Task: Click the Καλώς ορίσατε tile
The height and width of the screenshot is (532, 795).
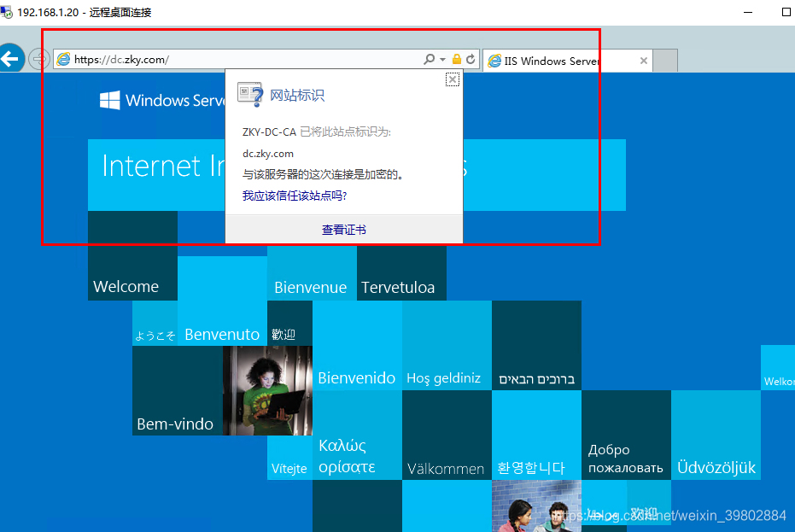Action: click(357, 435)
